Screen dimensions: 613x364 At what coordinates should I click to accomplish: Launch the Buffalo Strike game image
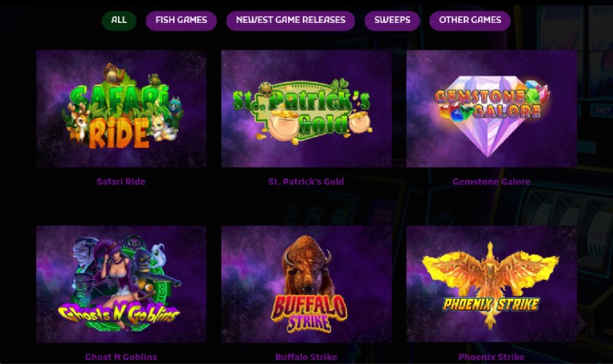click(x=306, y=284)
